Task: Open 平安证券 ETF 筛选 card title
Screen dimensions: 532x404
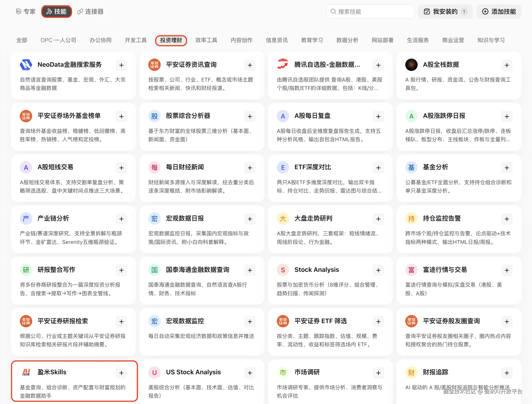Action: tap(321, 321)
